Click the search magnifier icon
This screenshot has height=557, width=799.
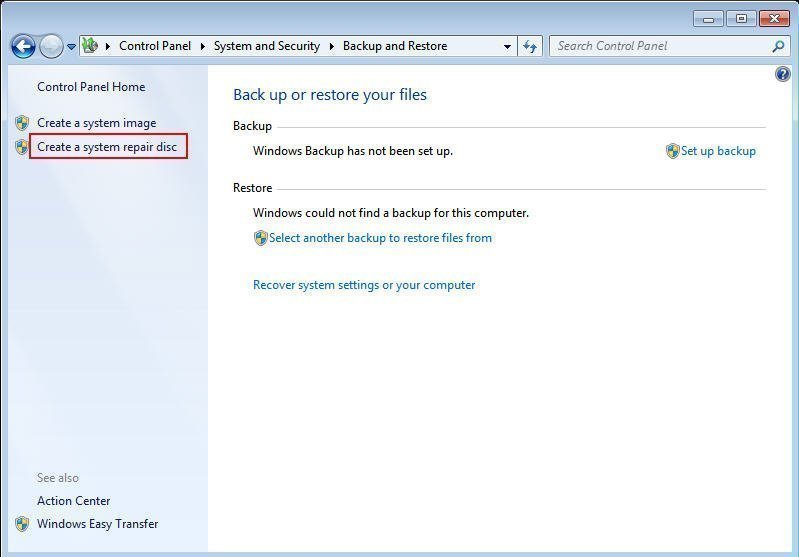click(x=778, y=46)
